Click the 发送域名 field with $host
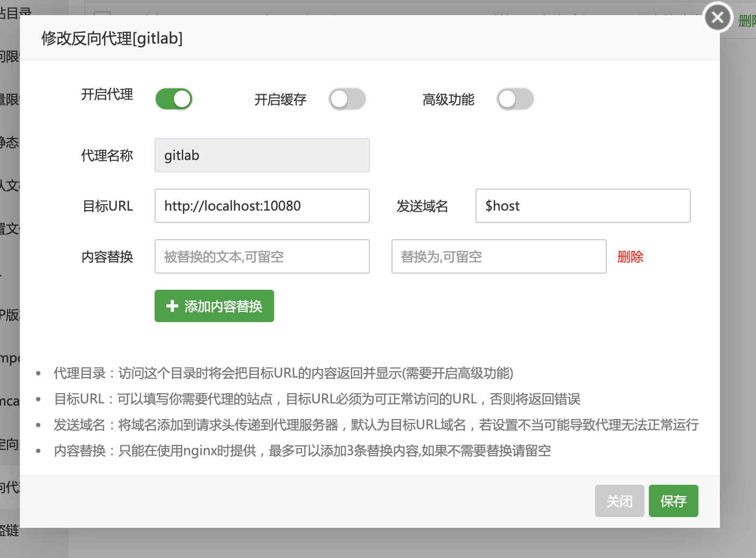 tap(583, 206)
